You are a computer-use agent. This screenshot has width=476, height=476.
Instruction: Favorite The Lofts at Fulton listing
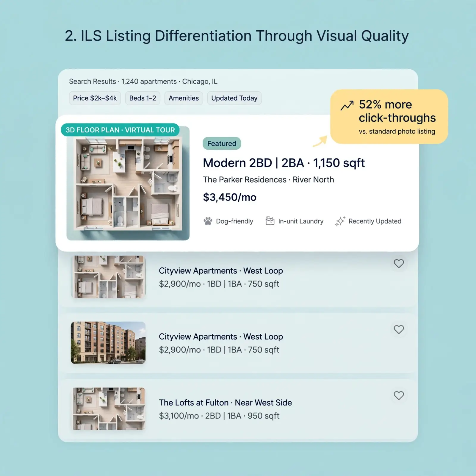pyautogui.click(x=399, y=395)
